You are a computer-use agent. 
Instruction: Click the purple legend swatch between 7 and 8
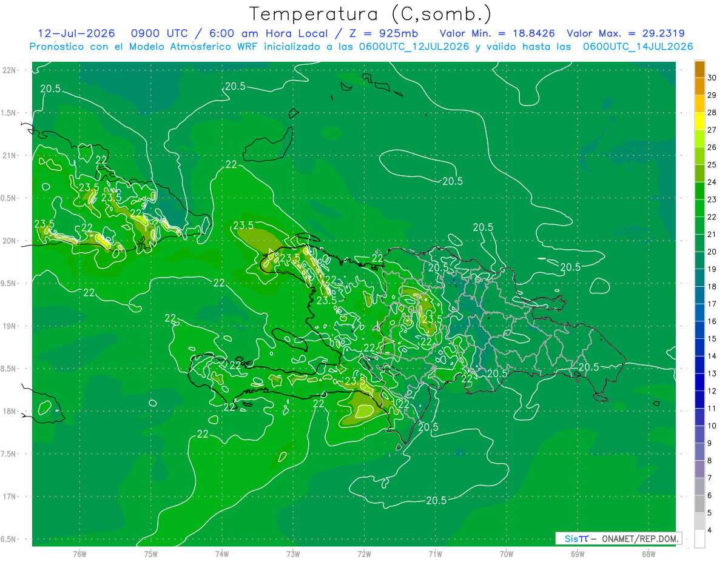[x=699, y=469]
